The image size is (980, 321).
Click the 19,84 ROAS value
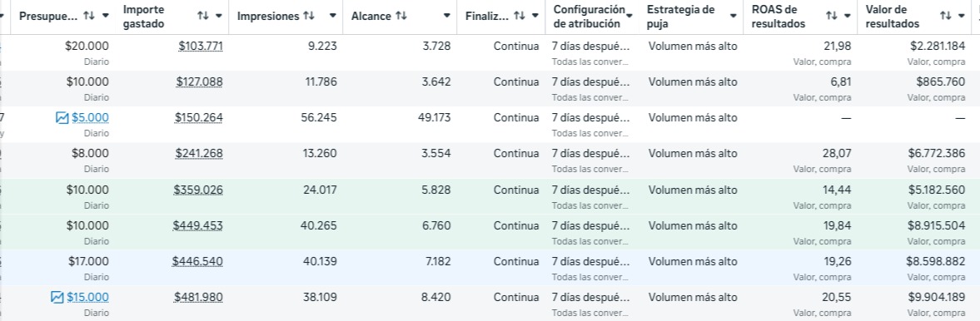click(838, 225)
